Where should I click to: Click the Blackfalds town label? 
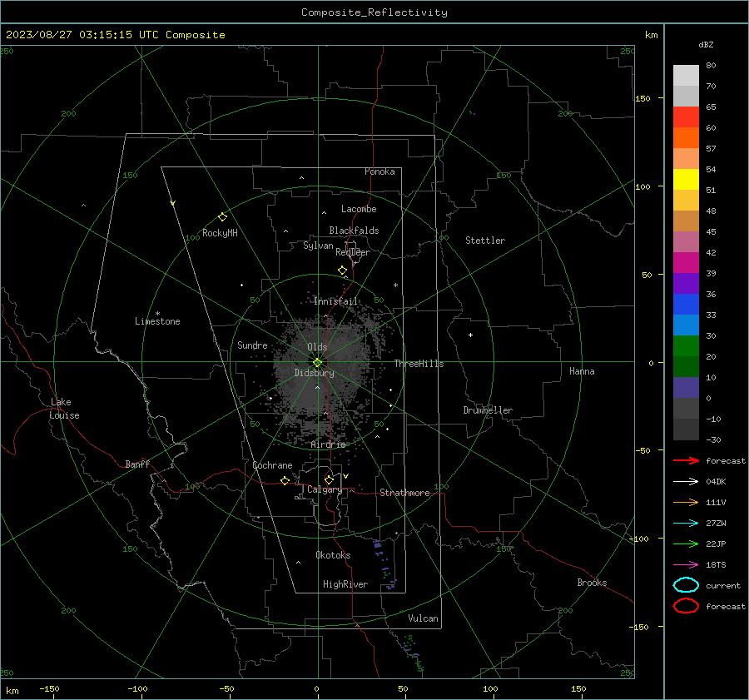tap(354, 231)
